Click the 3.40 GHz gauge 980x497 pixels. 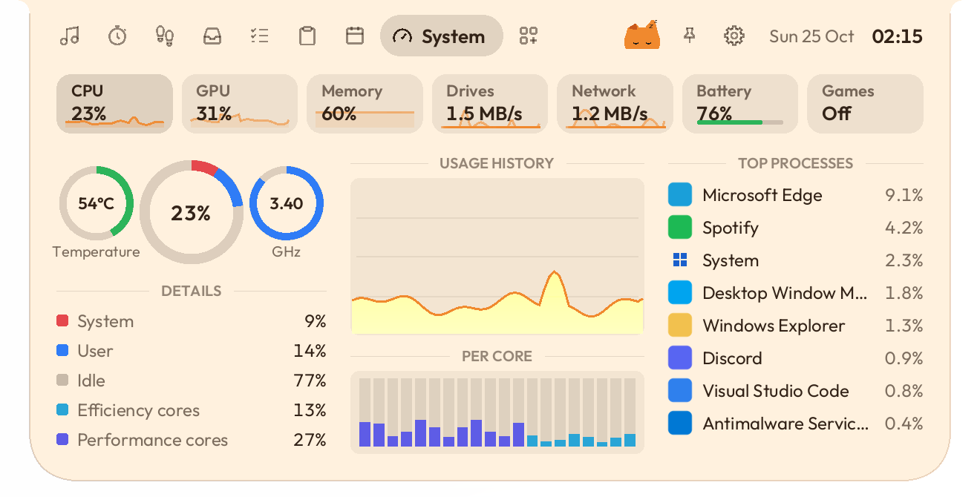coord(287,203)
